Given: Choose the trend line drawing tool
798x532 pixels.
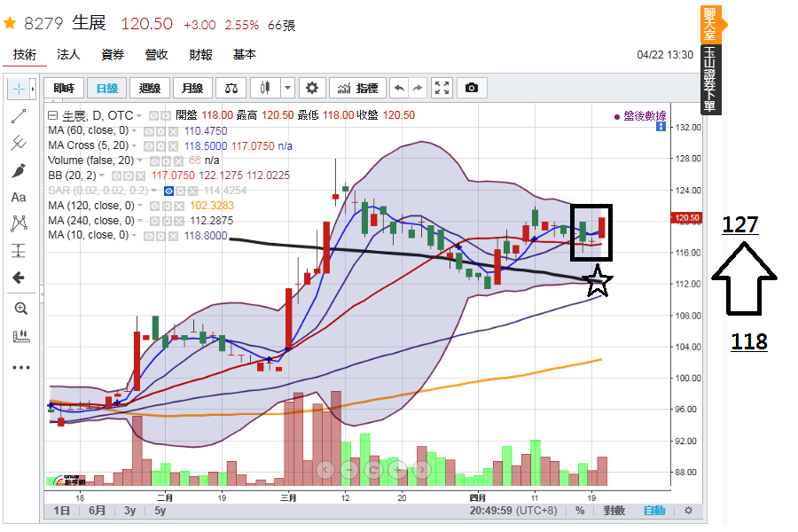Looking at the screenshot, I should tap(19, 116).
